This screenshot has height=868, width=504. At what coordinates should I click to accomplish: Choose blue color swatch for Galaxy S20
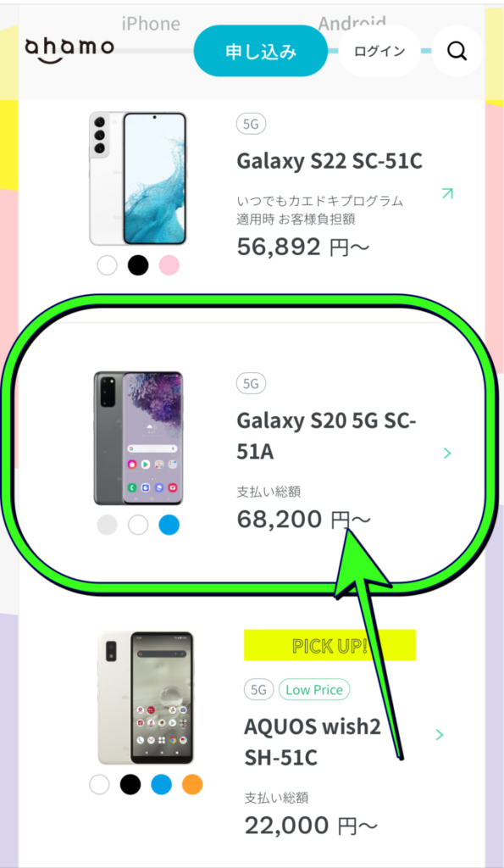pyautogui.click(x=169, y=525)
